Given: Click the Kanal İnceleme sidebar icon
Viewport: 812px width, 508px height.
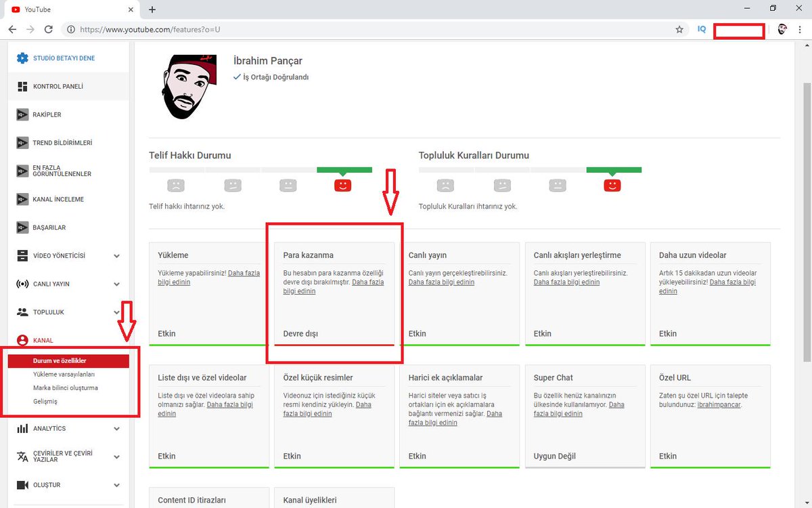Looking at the screenshot, I should (x=22, y=199).
